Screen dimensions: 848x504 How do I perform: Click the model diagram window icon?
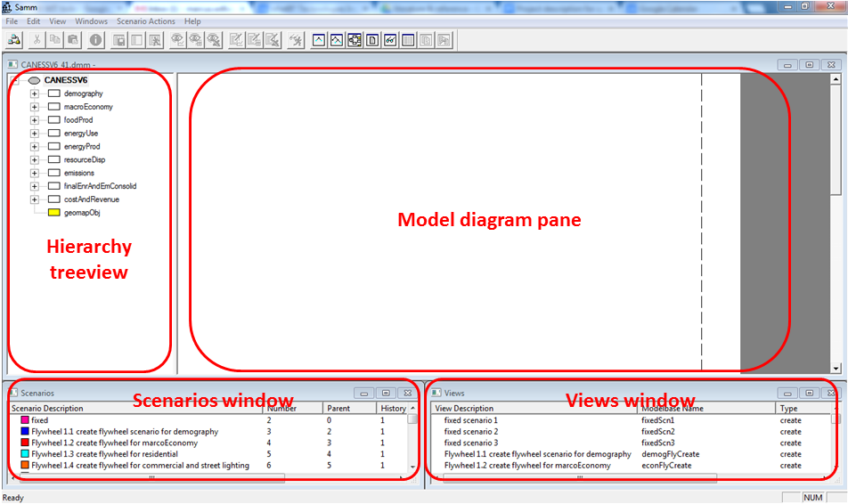[x=355, y=40]
